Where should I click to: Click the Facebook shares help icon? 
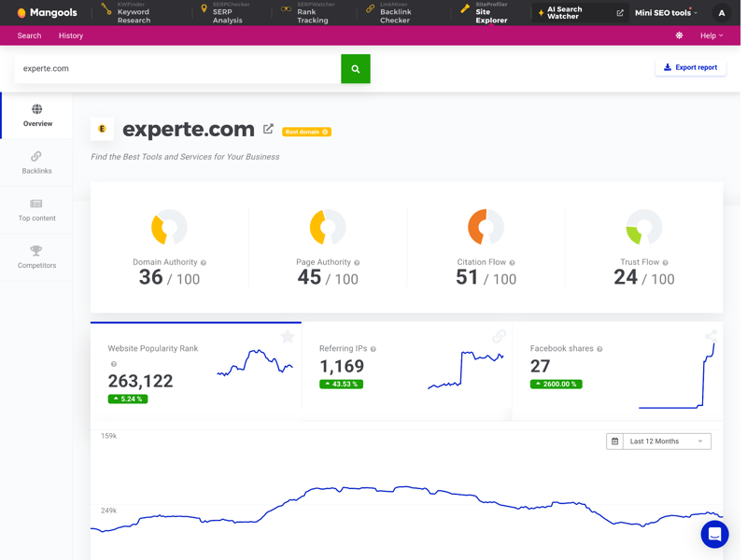click(599, 349)
